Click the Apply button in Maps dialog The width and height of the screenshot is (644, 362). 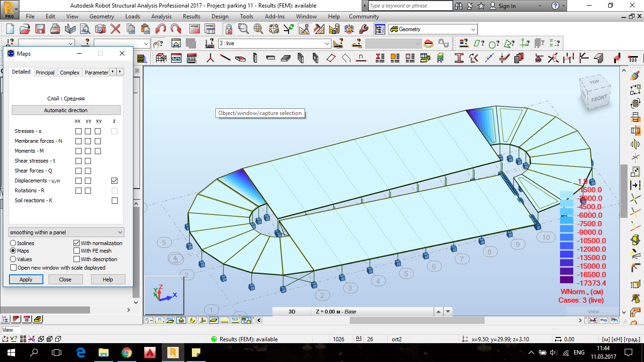(x=26, y=280)
